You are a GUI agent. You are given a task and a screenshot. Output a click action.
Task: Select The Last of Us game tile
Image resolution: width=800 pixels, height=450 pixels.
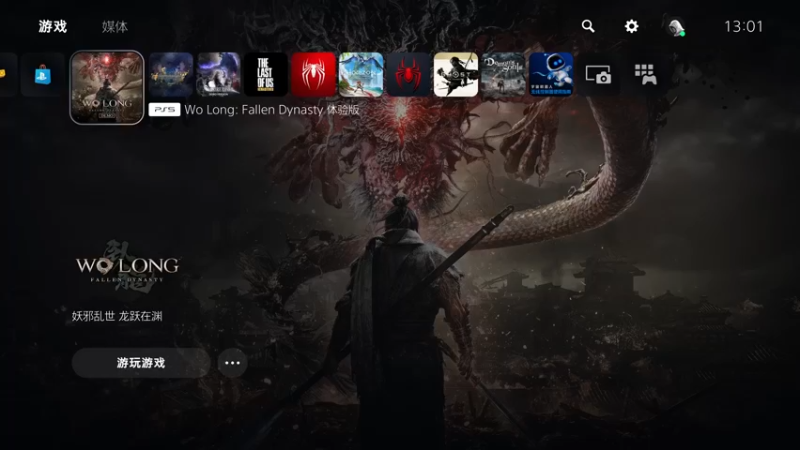click(x=266, y=74)
